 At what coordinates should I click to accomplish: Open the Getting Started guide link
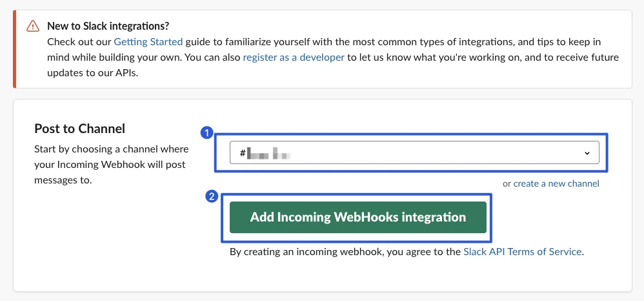point(148,42)
